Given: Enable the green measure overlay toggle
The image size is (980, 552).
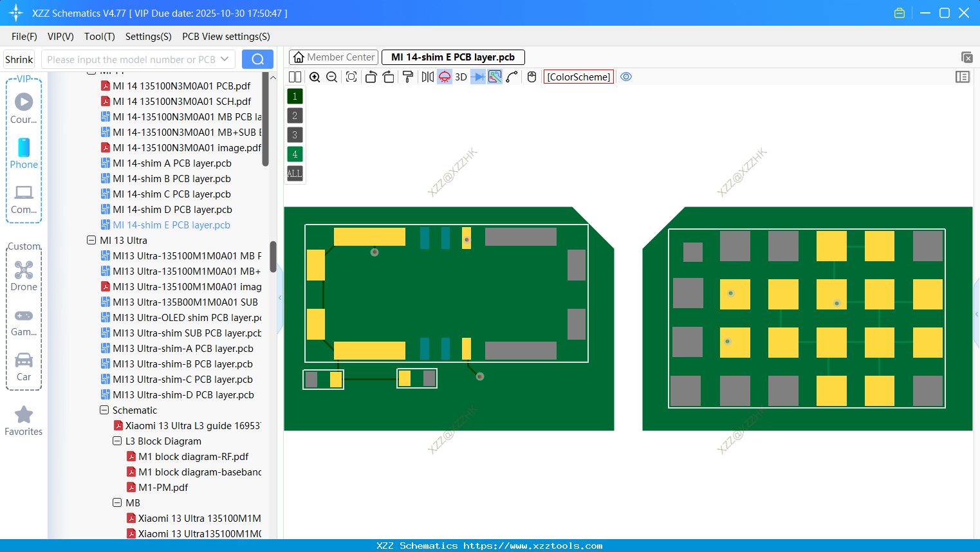Looking at the screenshot, I should (494, 77).
